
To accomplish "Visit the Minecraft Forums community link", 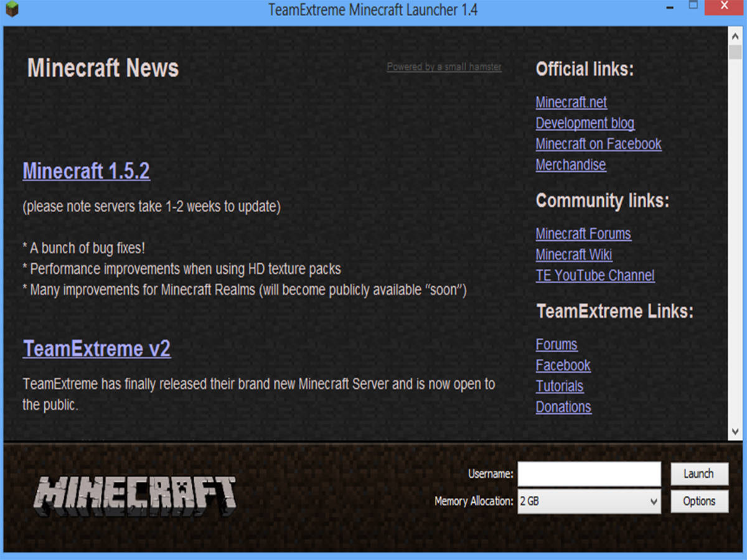I will point(583,234).
